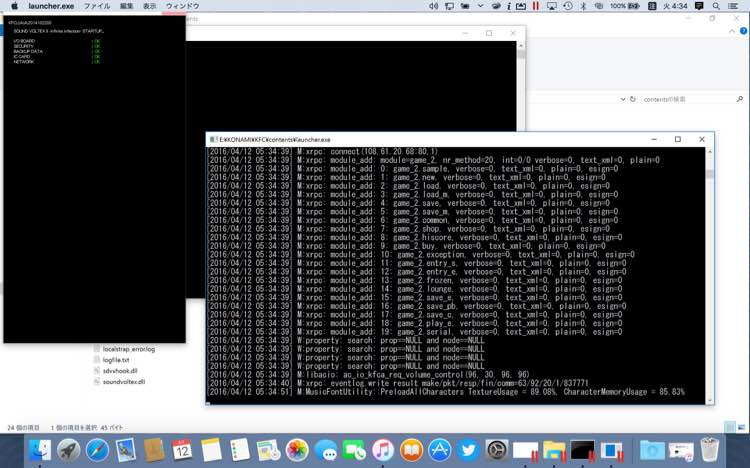The image size is (750, 468).
Task: Open black console window icon in Dock
Action: point(583,450)
